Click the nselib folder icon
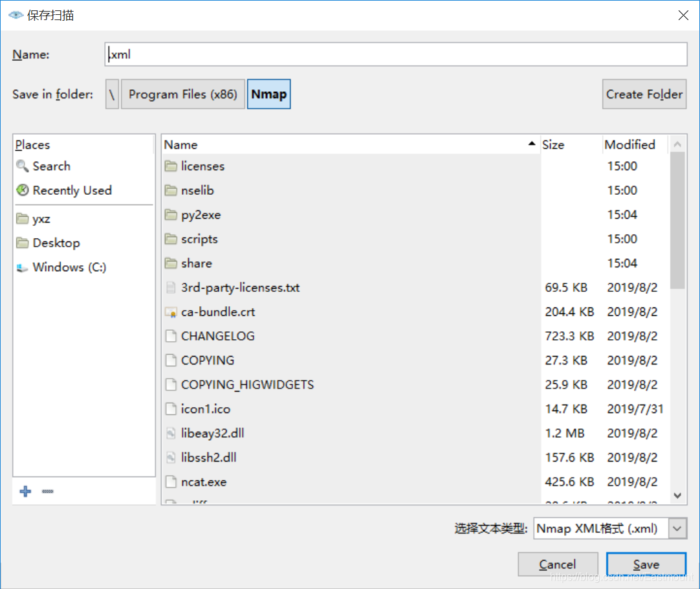This screenshot has height=589, width=700. (x=171, y=190)
